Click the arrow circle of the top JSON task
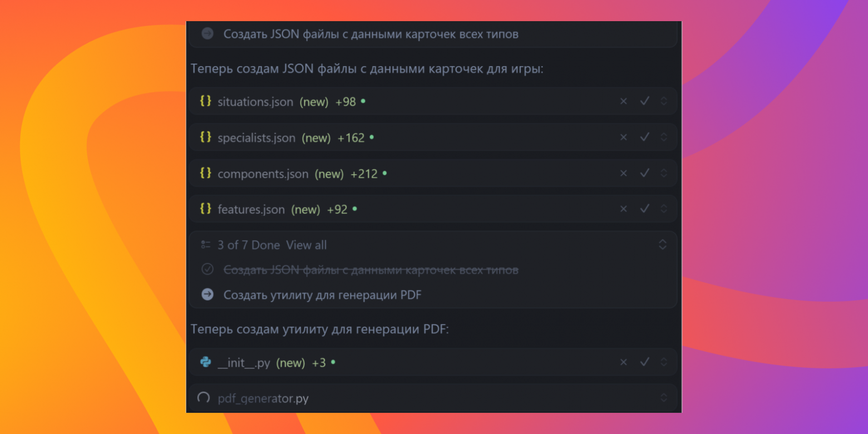 (x=208, y=34)
